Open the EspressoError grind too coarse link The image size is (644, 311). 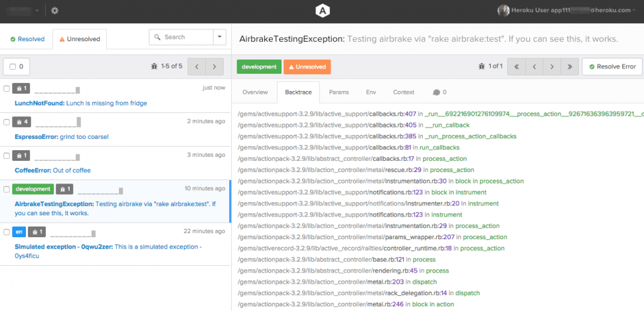coord(62,136)
